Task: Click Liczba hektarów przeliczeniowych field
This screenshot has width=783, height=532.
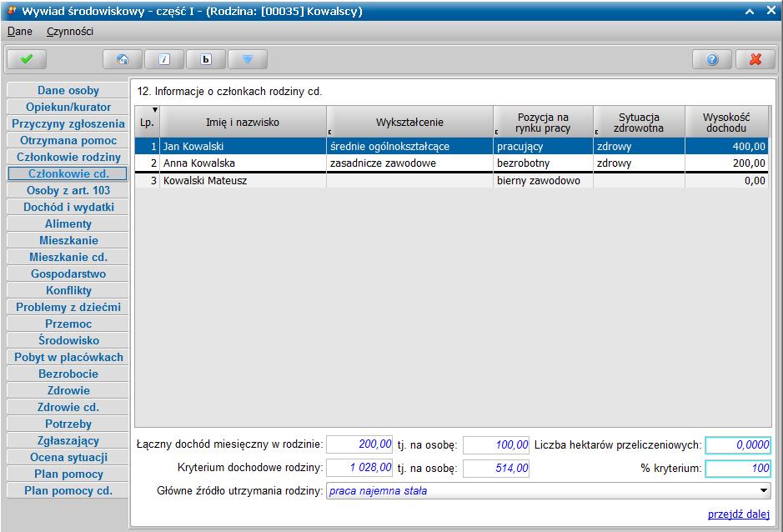Action: tap(738, 444)
